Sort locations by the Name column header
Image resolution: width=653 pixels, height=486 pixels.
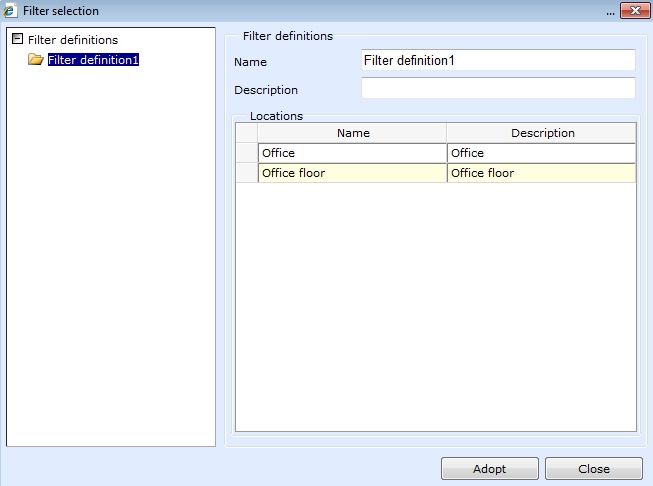(352, 133)
